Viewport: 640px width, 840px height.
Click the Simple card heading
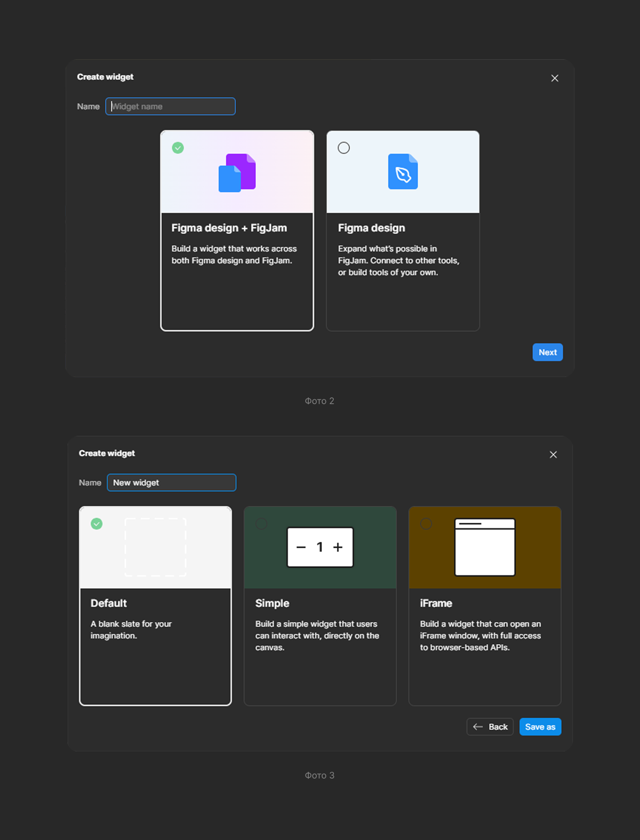point(273,603)
